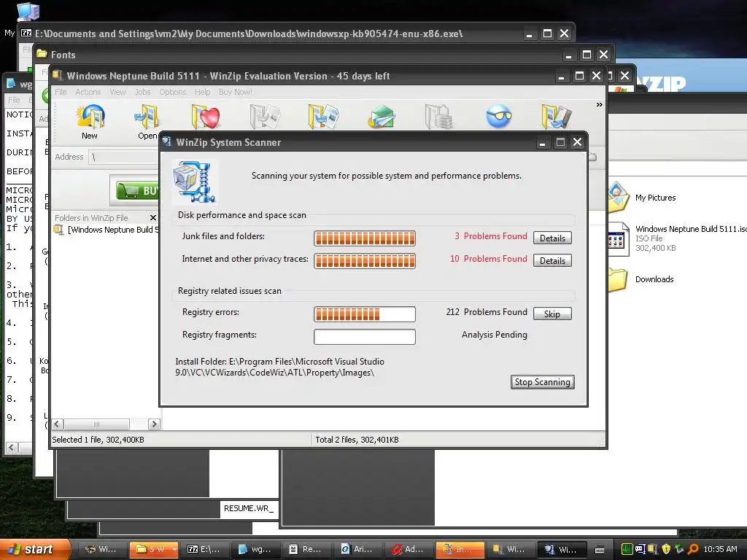The height and width of the screenshot is (560, 747).
Task: Click the Registry errors progress bar
Action: pyautogui.click(x=365, y=314)
